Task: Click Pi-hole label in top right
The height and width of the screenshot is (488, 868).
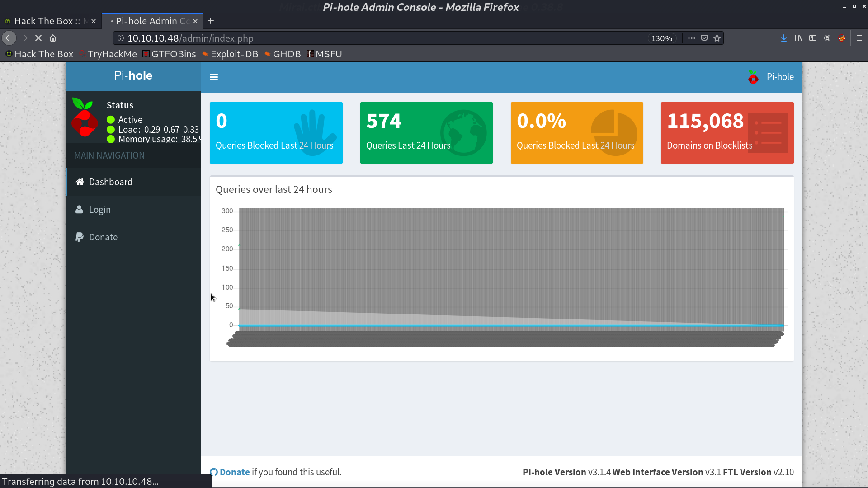Action: coord(780,77)
